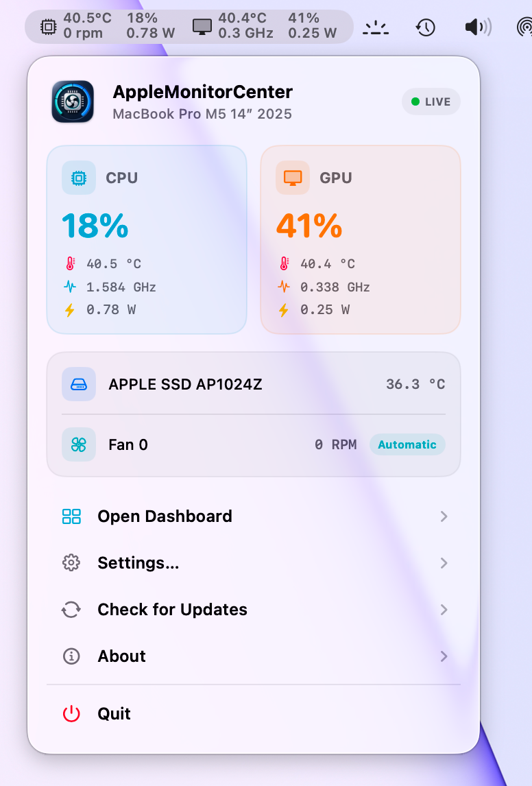This screenshot has height=786, width=532.
Task: Expand the About row chevron
Action: [x=444, y=656]
